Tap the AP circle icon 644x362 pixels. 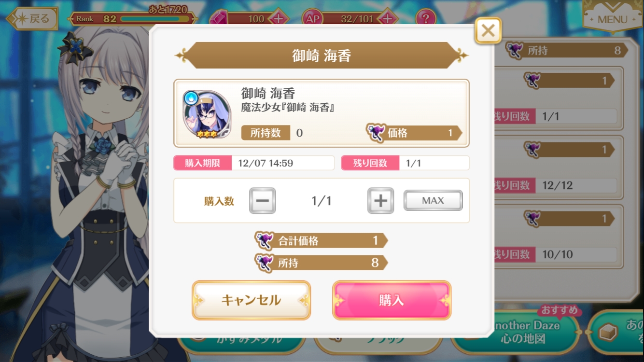pos(312,19)
